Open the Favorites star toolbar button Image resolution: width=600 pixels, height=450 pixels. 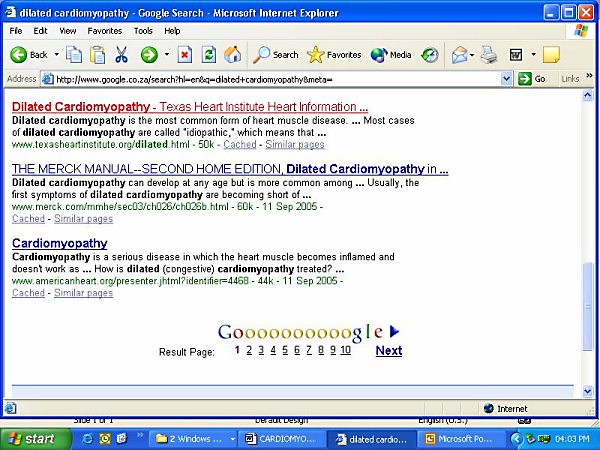click(x=334, y=55)
